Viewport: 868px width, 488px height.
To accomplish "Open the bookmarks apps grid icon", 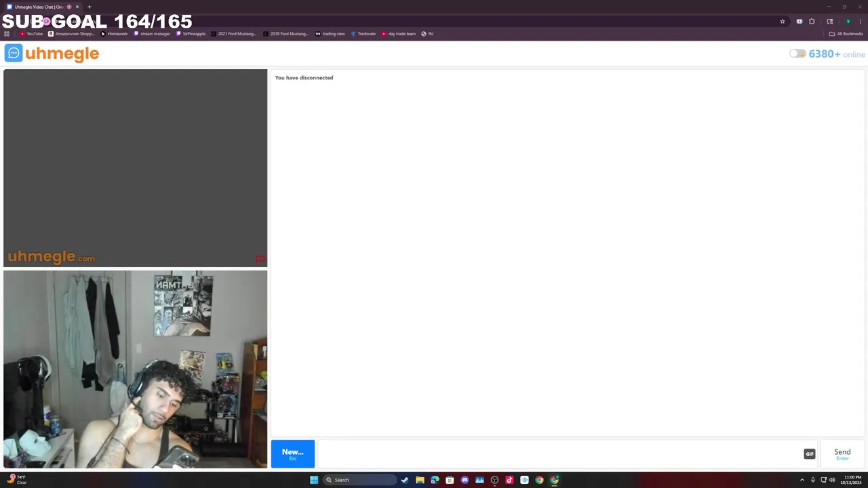I will 7,34.
